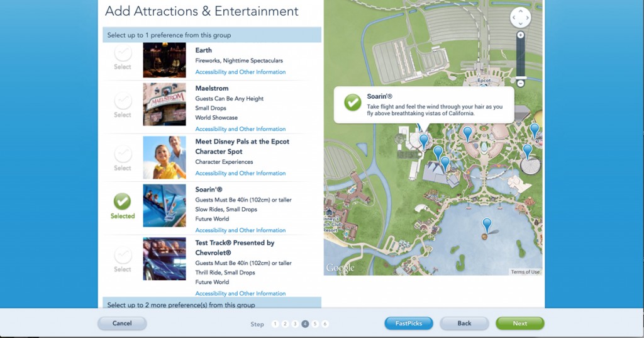Image resolution: width=644 pixels, height=338 pixels.
Task: Select the Earth fireworks attraction
Action: click(x=123, y=58)
